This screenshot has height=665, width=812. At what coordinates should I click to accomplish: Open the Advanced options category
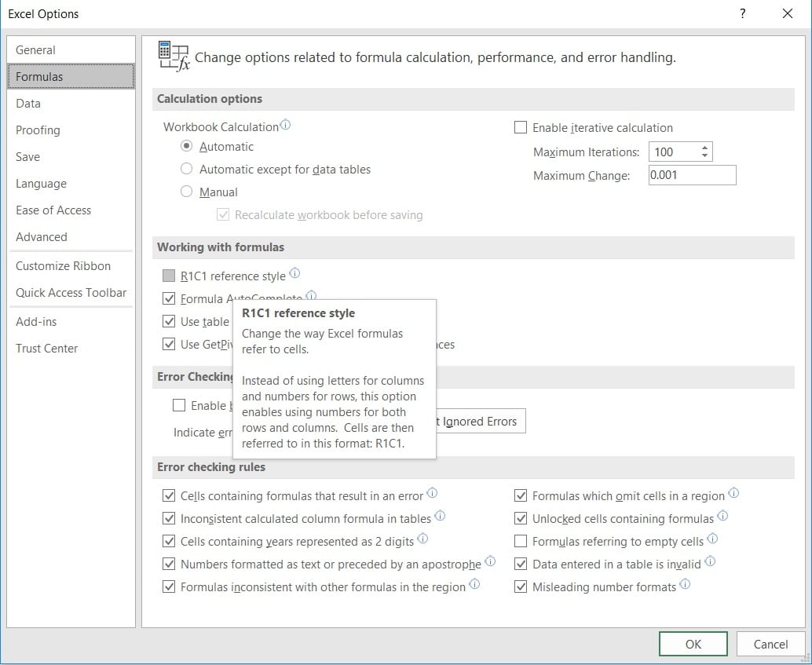click(x=71, y=236)
